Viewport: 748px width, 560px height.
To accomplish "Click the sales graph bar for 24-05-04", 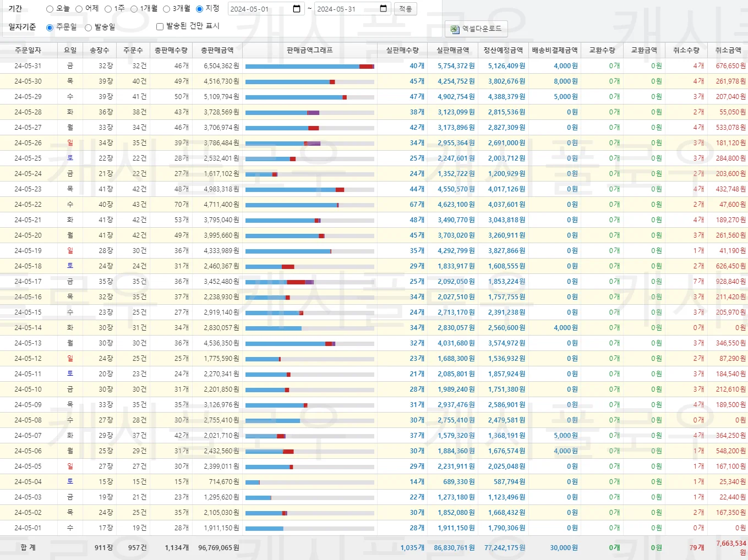I will pos(310,482).
